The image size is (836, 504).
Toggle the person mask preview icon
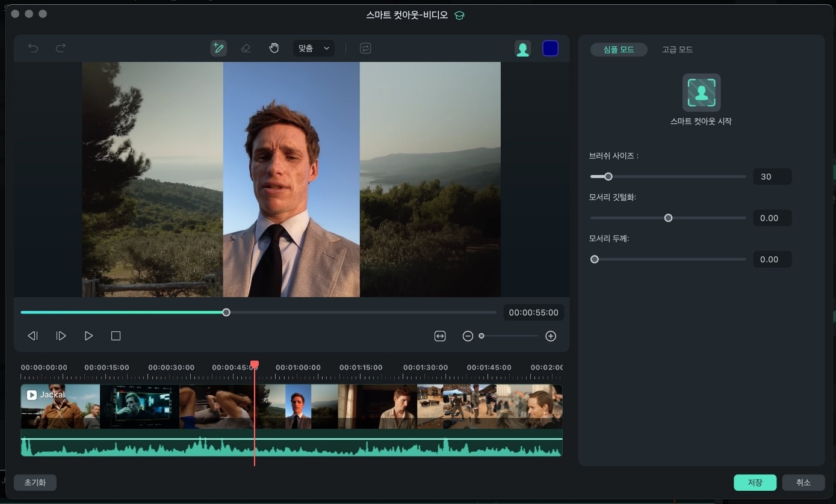(x=522, y=49)
